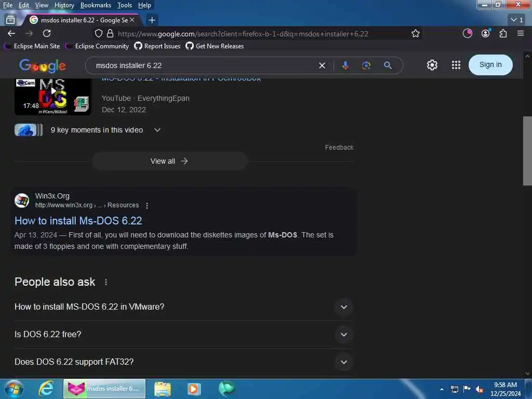532x399 pixels.
Task: Open the Google apps grid
Action: [x=456, y=65]
